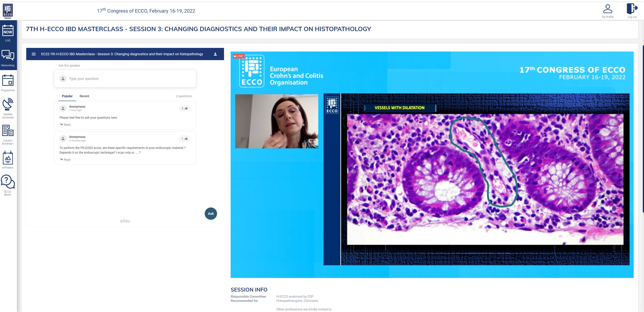Click avatar of the first Anonymous question
Image resolution: width=644 pixels, height=312 pixels.
(x=63, y=108)
